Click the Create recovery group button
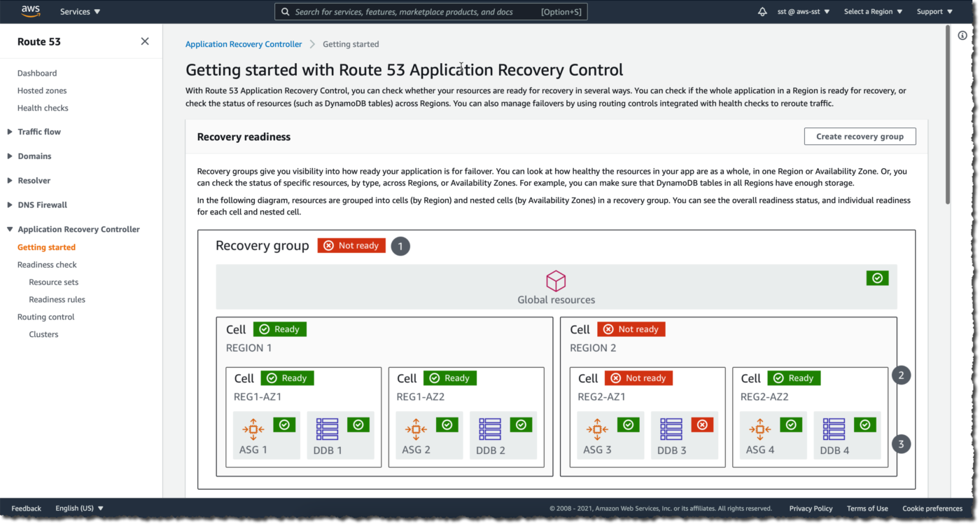Screen dimensions: 980x524 860,137
